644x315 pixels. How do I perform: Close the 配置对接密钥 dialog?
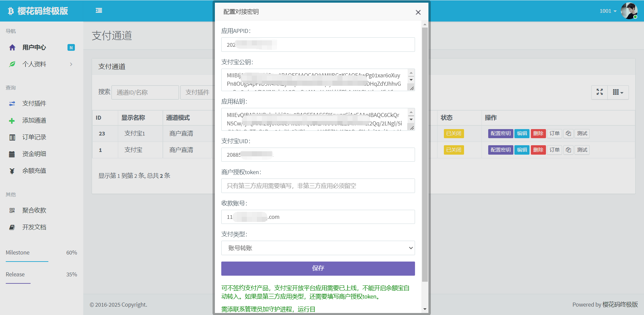coord(418,12)
